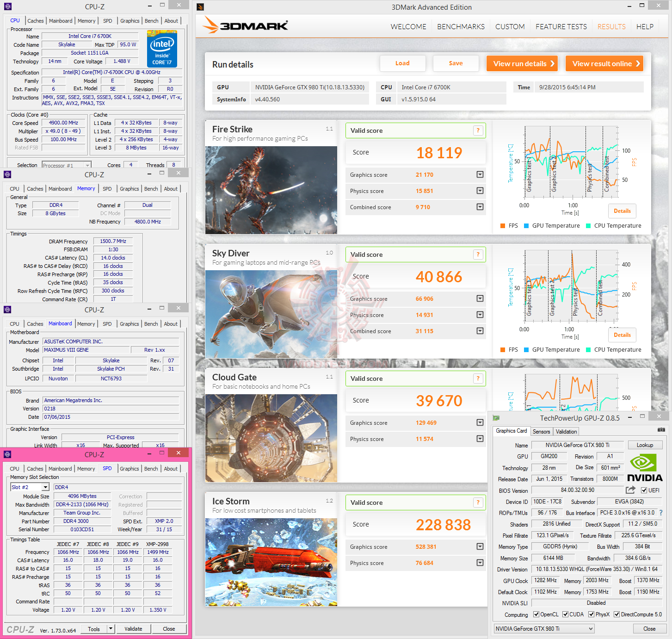Click the GPU-Z screenshot camera icon
The image size is (672, 639).
coord(661,430)
